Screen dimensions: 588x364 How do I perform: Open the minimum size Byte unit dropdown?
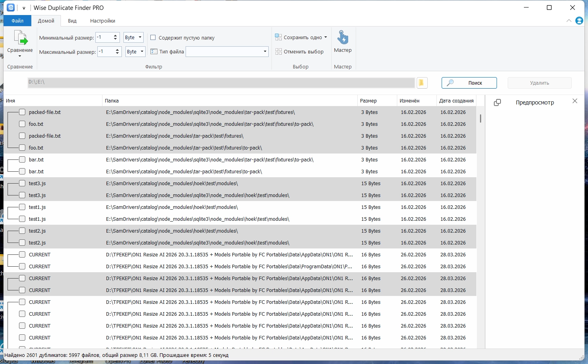point(133,38)
